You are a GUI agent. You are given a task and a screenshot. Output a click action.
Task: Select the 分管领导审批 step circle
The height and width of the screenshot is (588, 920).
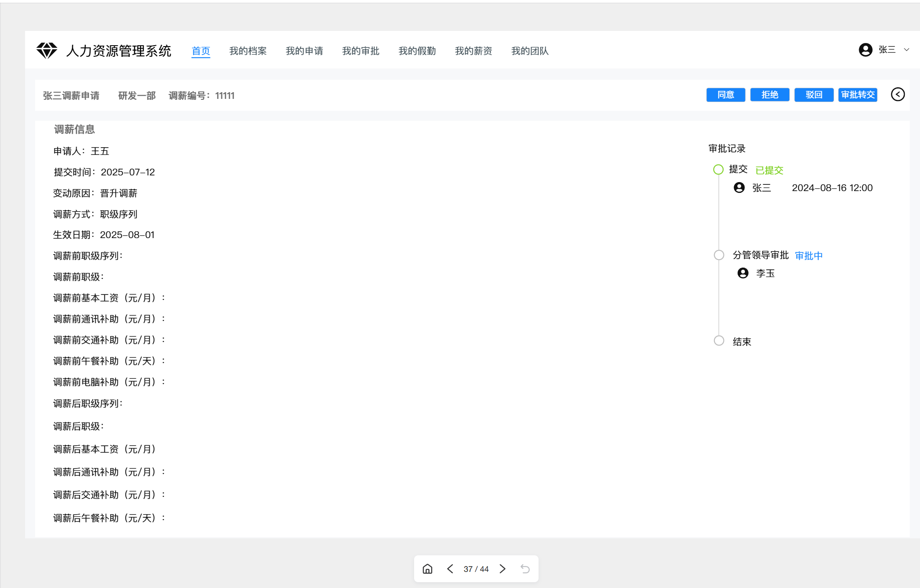coord(719,255)
